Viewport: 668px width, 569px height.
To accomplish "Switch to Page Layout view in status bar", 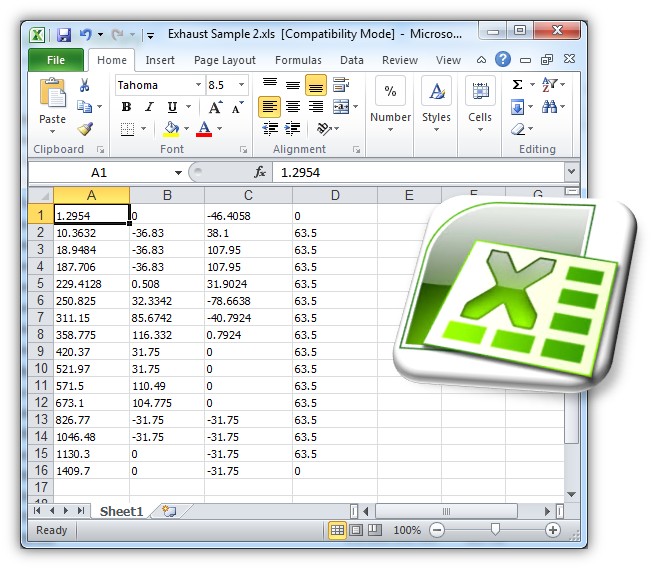I will (x=356, y=530).
